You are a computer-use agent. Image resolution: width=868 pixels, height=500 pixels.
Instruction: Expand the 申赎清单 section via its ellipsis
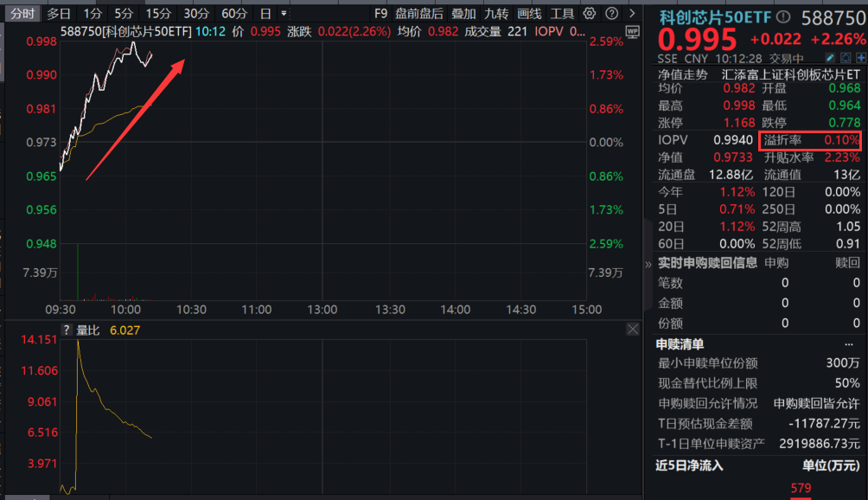(849, 343)
